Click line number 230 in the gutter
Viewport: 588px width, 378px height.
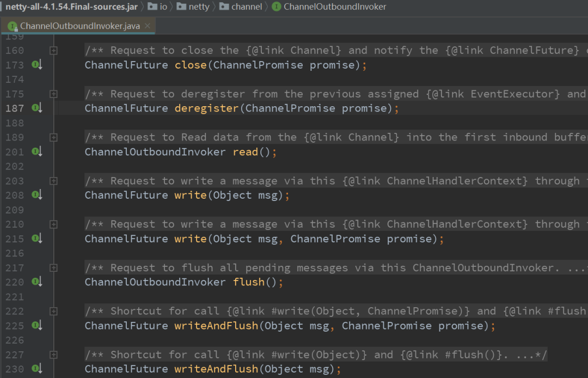click(15, 369)
